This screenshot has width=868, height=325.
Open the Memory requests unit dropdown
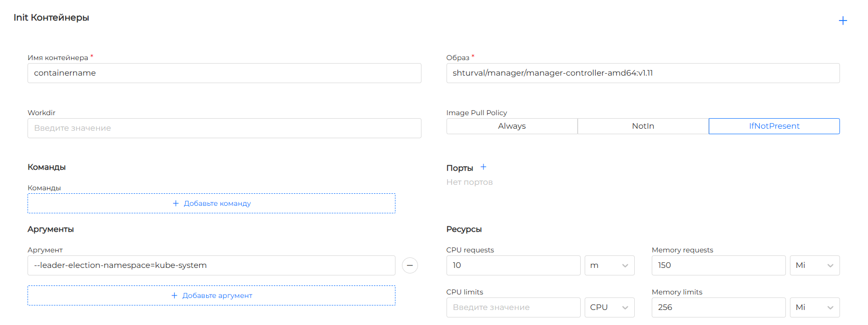814,265
